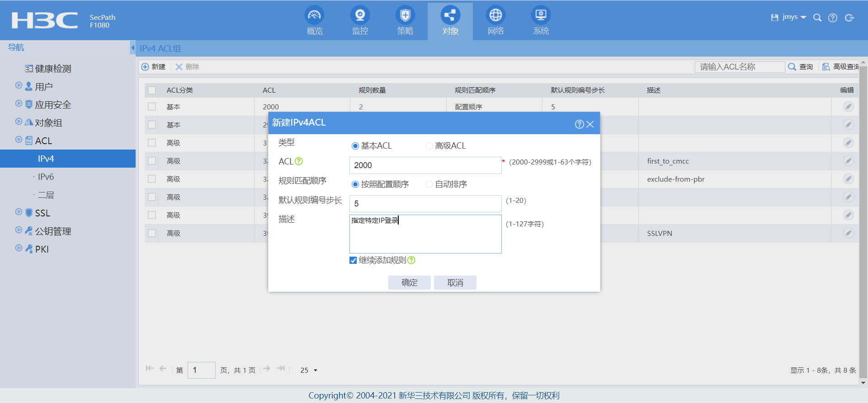Image resolution: width=868 pixels, height=403 pixels.
Task: Go to the last page arrow
Action: (281, 369)
